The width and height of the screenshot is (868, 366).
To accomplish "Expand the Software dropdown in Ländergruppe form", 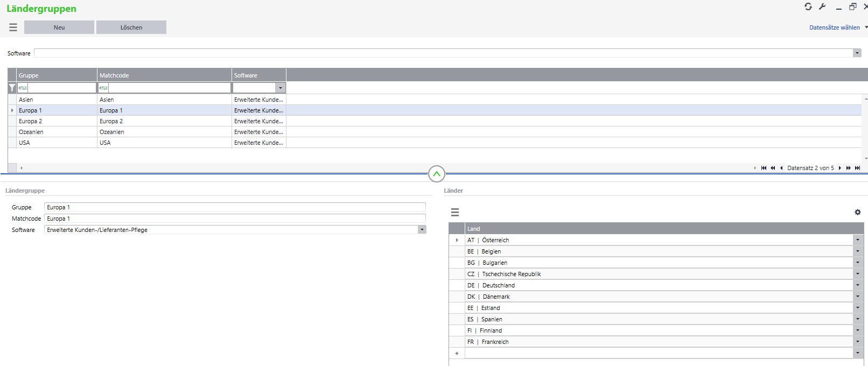I will [422, 230].
